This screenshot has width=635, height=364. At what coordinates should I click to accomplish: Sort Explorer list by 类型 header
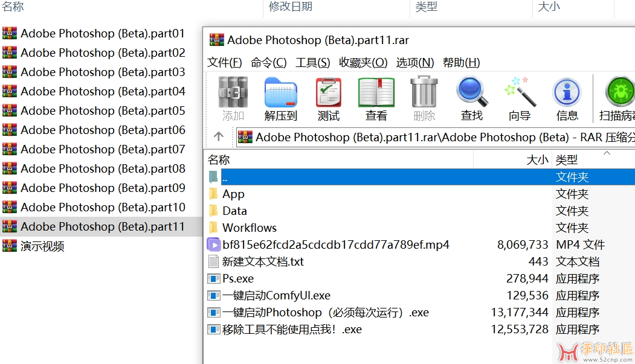point(427,7)
